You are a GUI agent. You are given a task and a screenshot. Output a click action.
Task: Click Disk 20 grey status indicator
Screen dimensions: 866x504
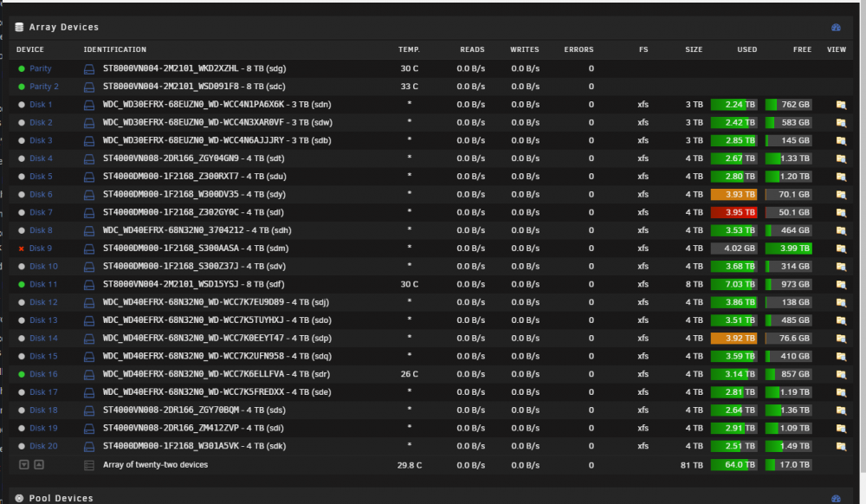pyautogui.click(x=22, y=446)
